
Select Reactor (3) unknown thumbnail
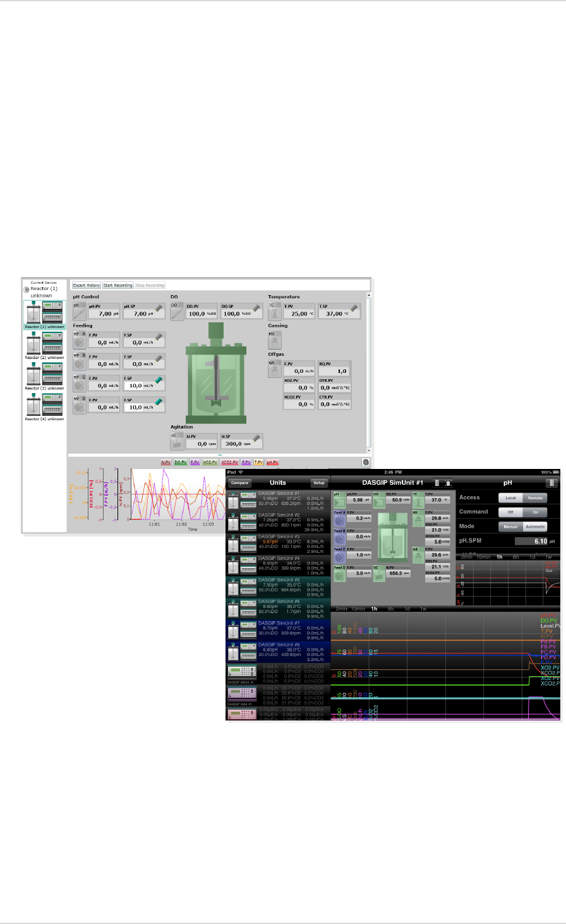[44, 377]
